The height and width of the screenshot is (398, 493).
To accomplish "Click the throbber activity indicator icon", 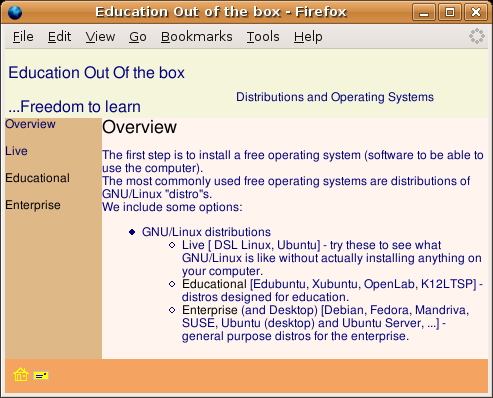I will (477, 36).
